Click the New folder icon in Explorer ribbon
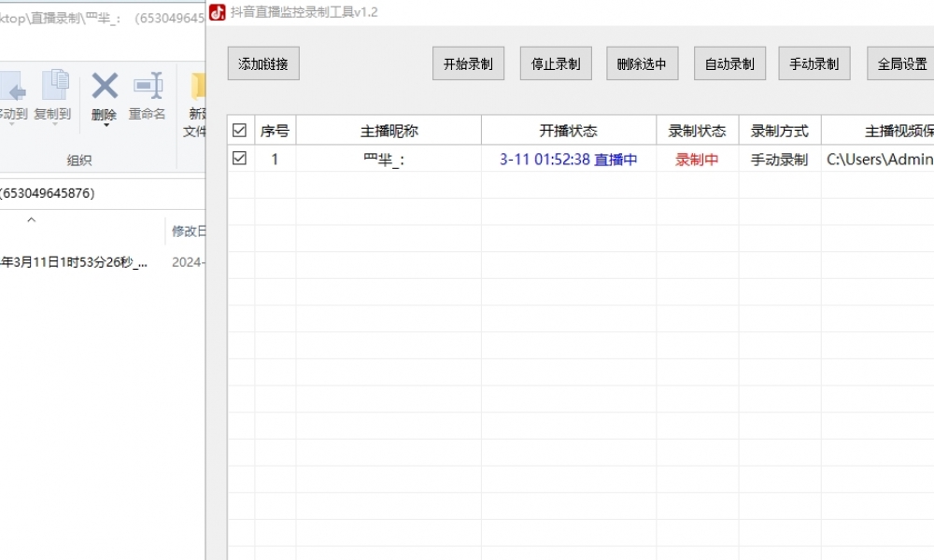 pos(197,87)
